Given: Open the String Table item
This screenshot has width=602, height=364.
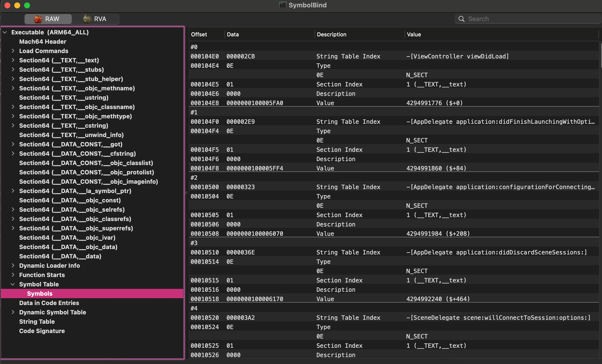Looking at the screenshot, I should [x=37, y=322].
